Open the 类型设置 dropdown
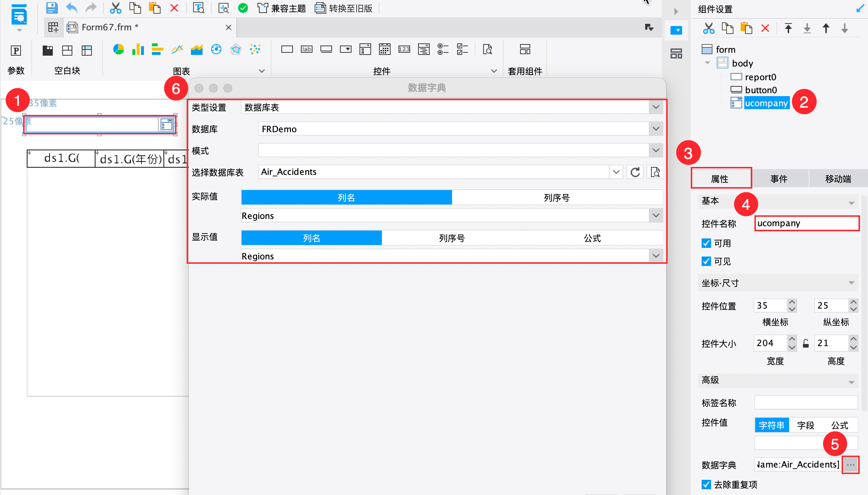The width and height of the screenshot is (868, 495). click(x=656, y=107)
